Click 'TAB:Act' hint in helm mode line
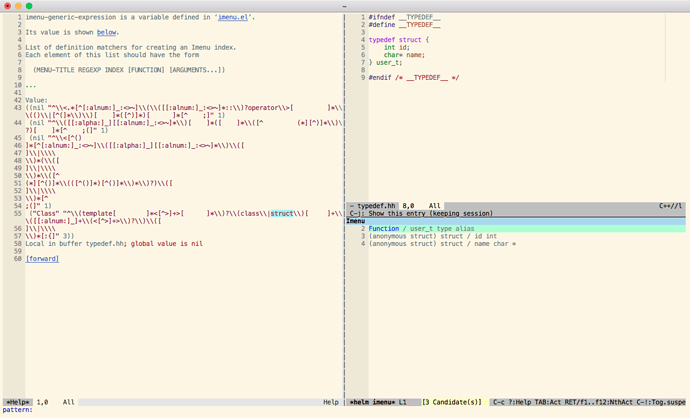This screenshot has height=418, width=690. pos(548,402)
